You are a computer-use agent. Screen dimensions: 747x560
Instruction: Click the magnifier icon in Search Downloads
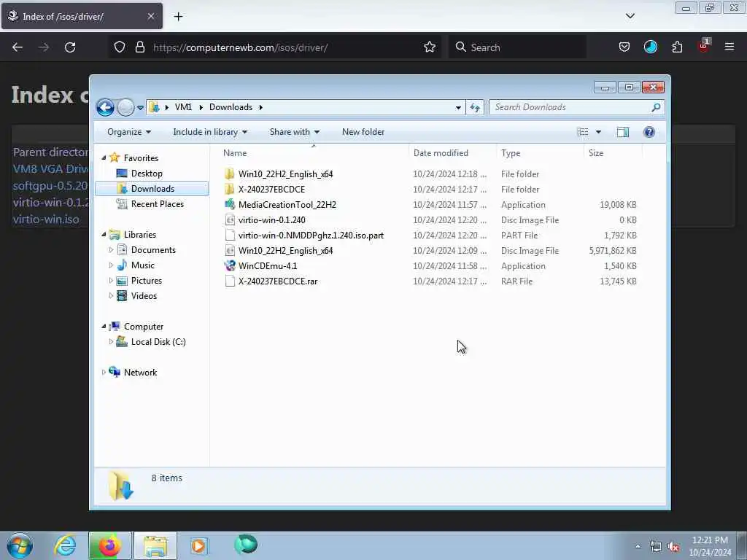(x=656, y=107)
